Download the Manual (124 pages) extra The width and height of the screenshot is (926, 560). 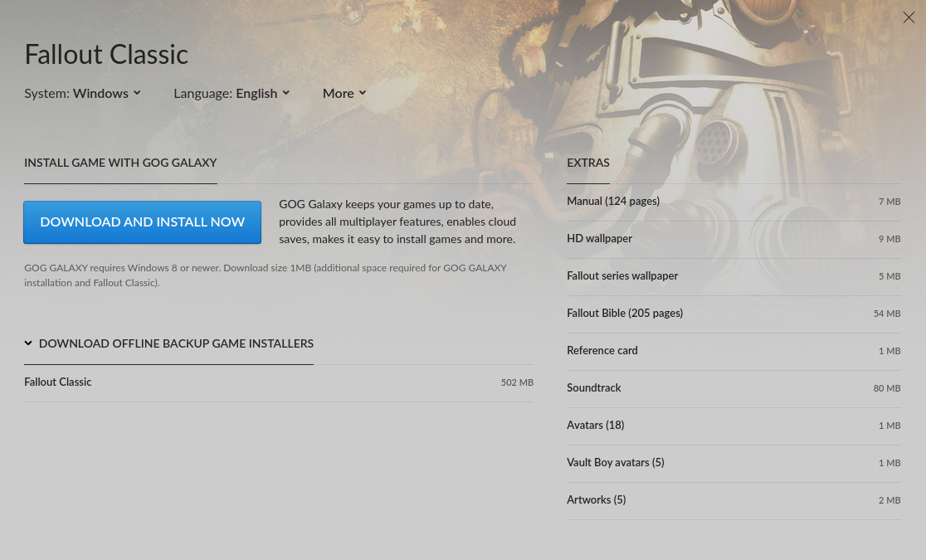pyautogui.click(x=733, y=202)
